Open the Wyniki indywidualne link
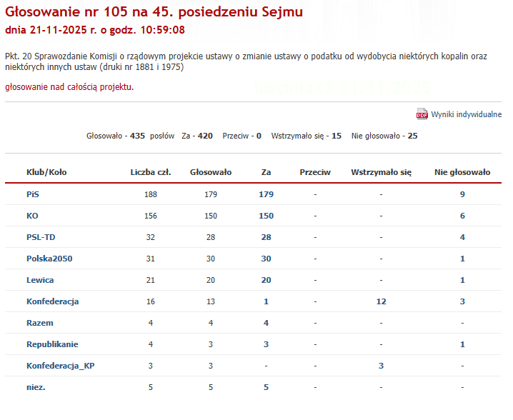Screen dimensions: 513x420 [467, 114]
